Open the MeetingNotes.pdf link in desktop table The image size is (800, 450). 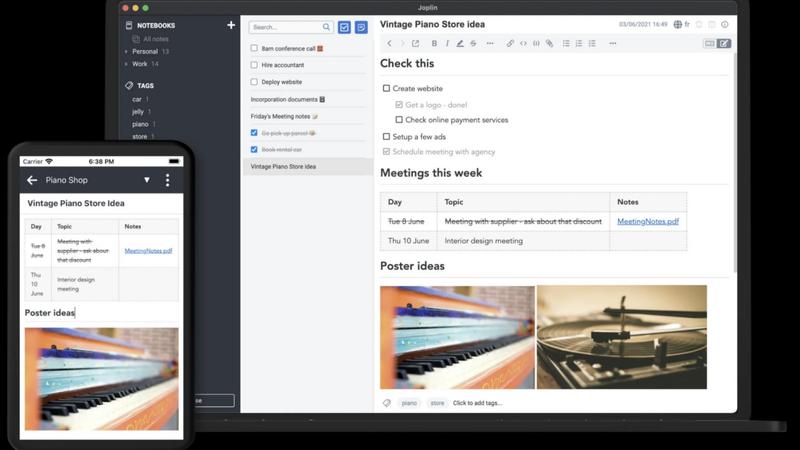pos(648,221)
